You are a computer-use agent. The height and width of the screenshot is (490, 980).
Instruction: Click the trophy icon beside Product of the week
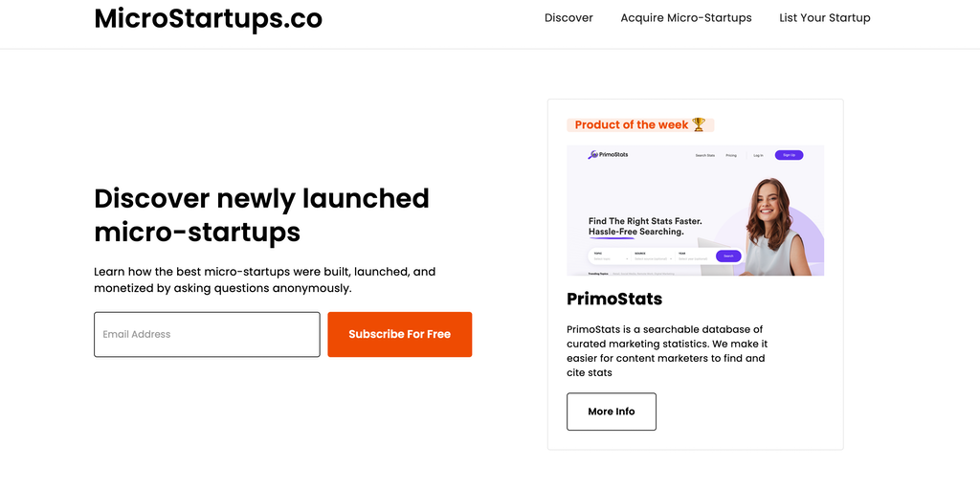click(x=699, y=124)
